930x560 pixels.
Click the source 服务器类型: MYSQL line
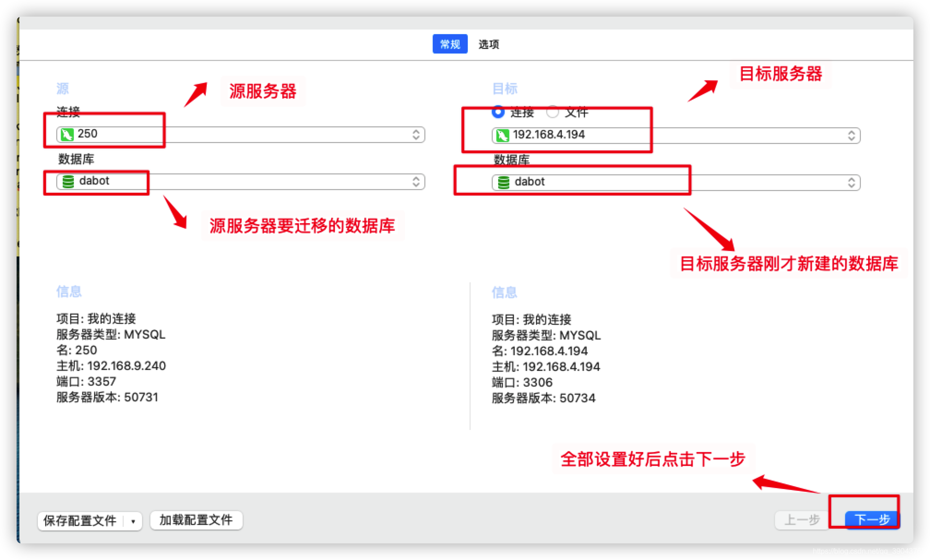click(x=111, y=334)
